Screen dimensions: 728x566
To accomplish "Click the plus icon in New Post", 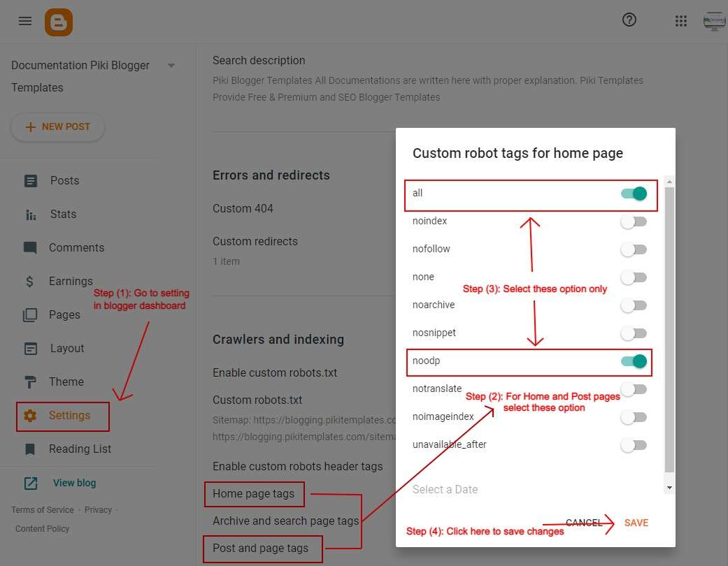I will [30, 127].
